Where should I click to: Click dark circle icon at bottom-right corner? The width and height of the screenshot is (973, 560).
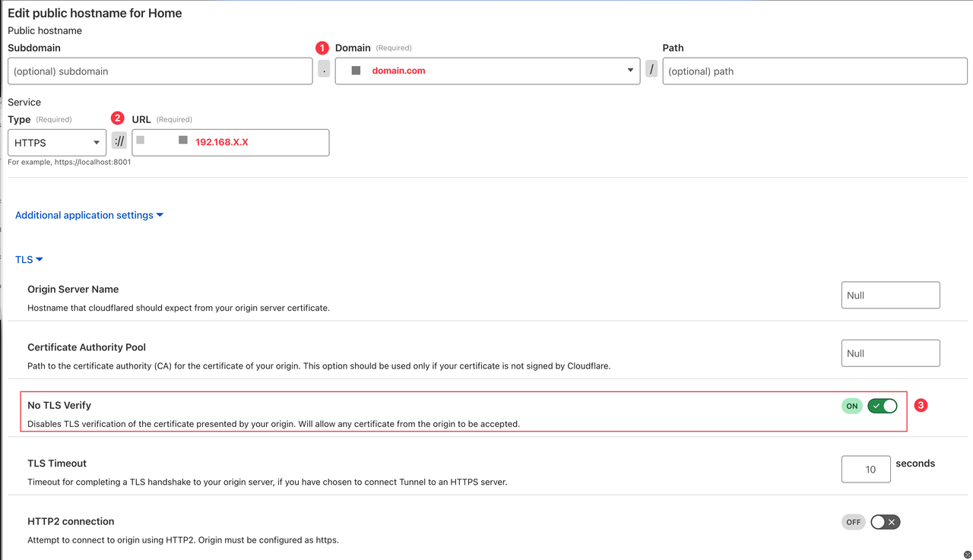pos(966,554)
